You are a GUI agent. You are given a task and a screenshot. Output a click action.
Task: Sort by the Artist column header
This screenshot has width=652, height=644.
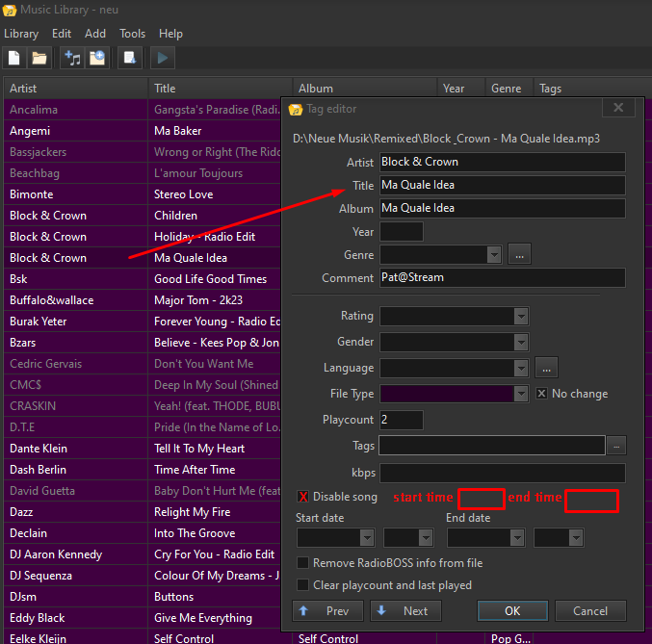(76, 89)
